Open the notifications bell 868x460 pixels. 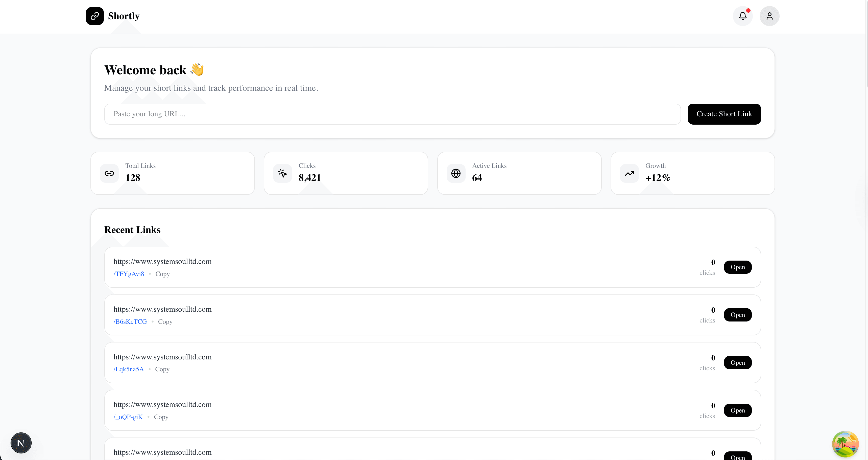[x=743, y=16]
